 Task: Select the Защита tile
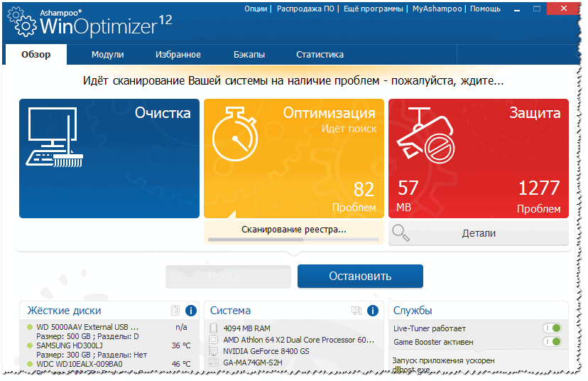tap(479, 159)
